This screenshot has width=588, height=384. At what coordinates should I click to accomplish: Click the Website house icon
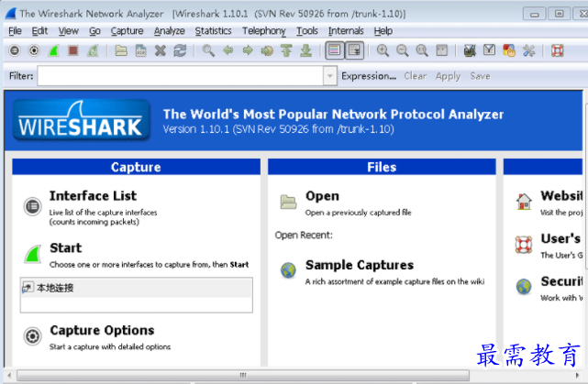point(524,202)
